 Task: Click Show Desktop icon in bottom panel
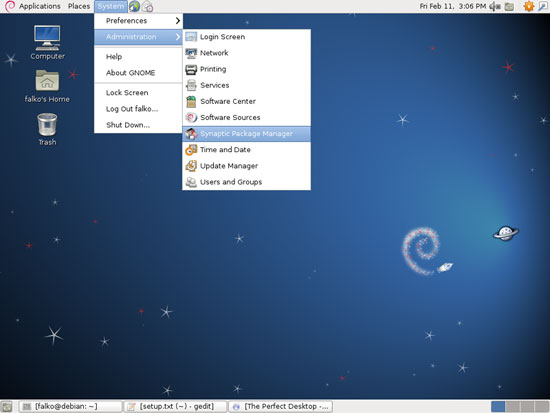coord(7,407)
